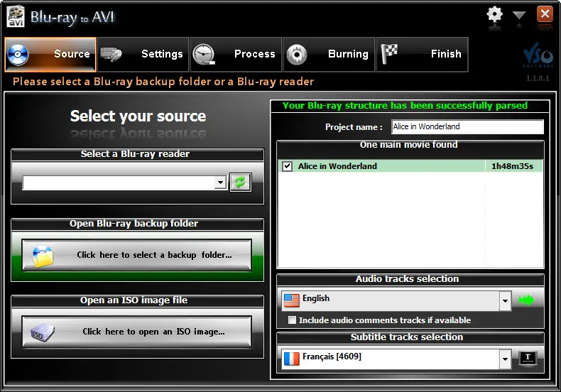Screen dimensions: 561x392
Task: Open the English audio track dropdown
Action: (505, 301)
